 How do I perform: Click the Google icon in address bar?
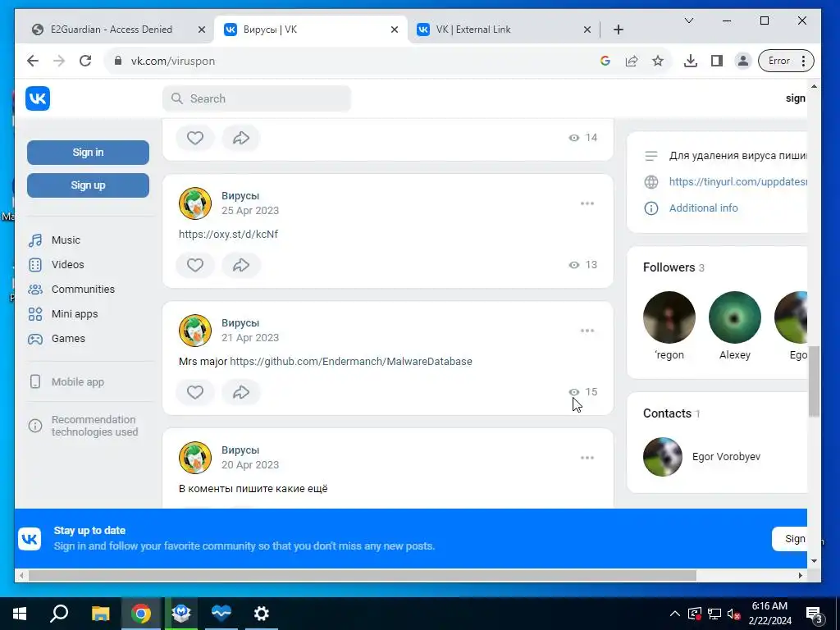coord(605,61)
